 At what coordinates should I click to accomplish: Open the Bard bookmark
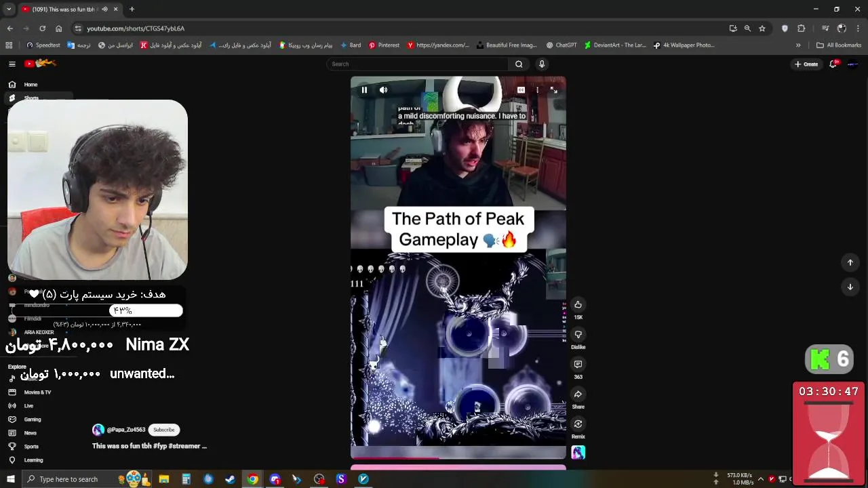[351, 45]
